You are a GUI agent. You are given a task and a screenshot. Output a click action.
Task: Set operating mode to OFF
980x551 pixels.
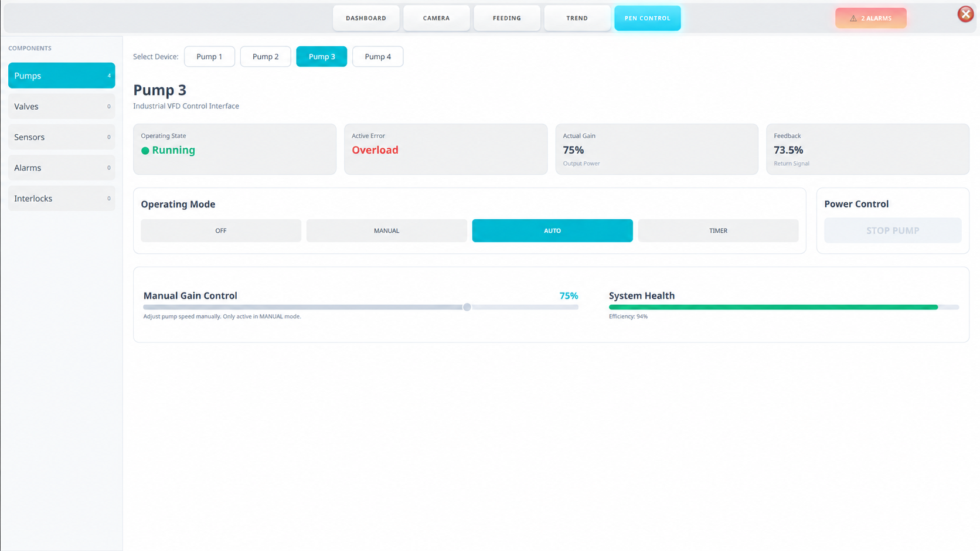(221, 230)
